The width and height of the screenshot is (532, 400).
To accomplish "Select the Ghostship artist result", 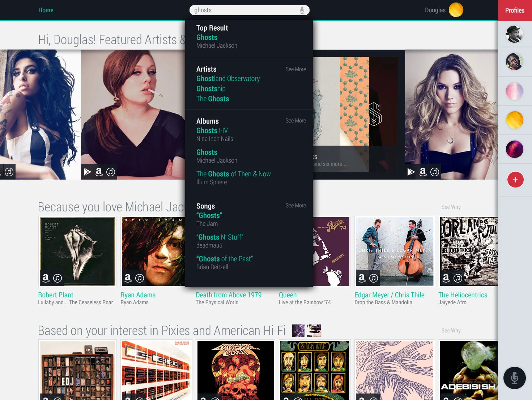I will (211, 89).
